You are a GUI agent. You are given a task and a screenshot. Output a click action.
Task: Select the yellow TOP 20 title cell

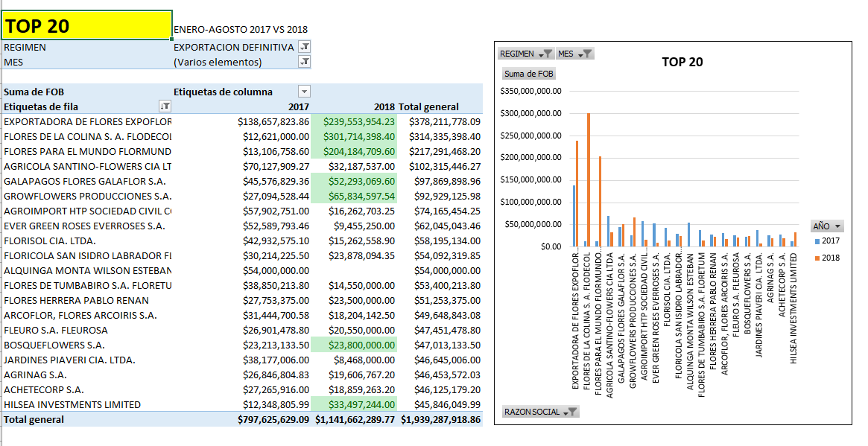pyautogui.click(x=87, y=25)
